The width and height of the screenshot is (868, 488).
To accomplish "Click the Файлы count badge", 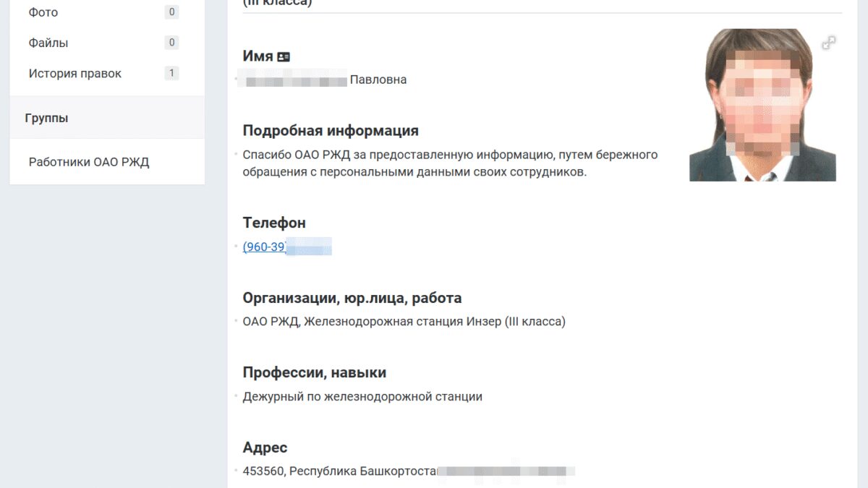I will [x=171, y=43].
